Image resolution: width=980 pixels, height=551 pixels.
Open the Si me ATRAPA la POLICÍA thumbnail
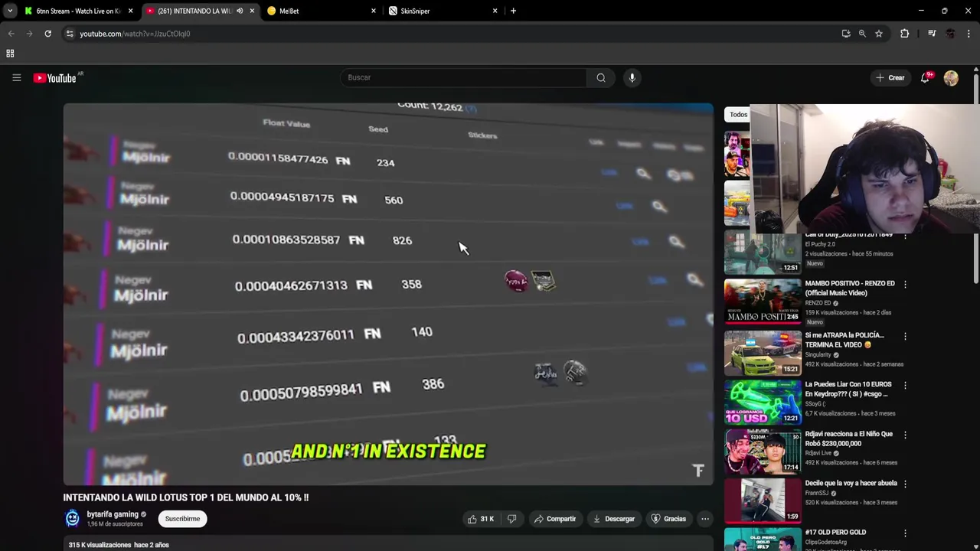[763, 354]
